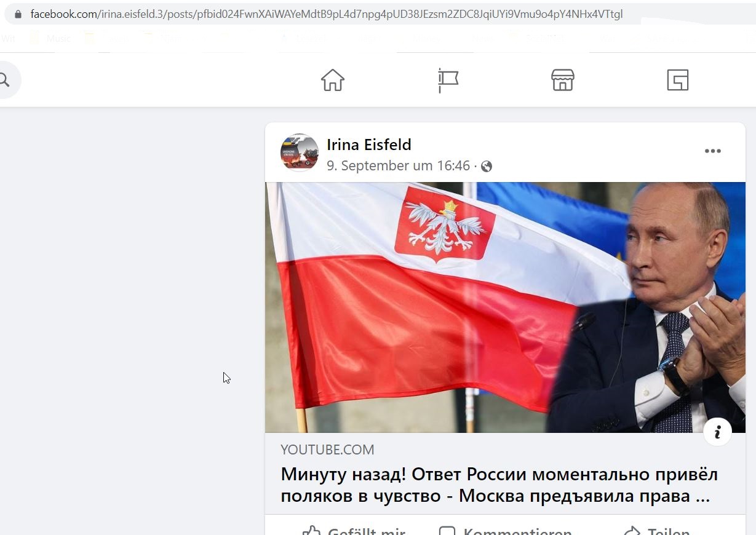The height and width of the screenshot is (535, 756).
Task: Open the Marketplace storefront icon
Action: click(562, 80)
